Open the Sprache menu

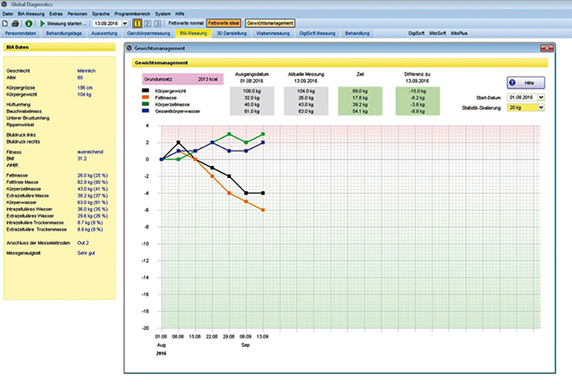[x=101, y=14]
